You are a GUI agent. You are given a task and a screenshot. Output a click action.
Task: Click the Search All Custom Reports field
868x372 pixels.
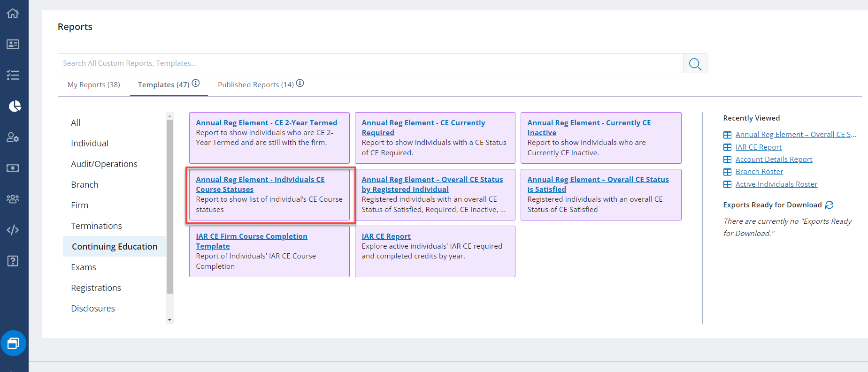(370, 63)
